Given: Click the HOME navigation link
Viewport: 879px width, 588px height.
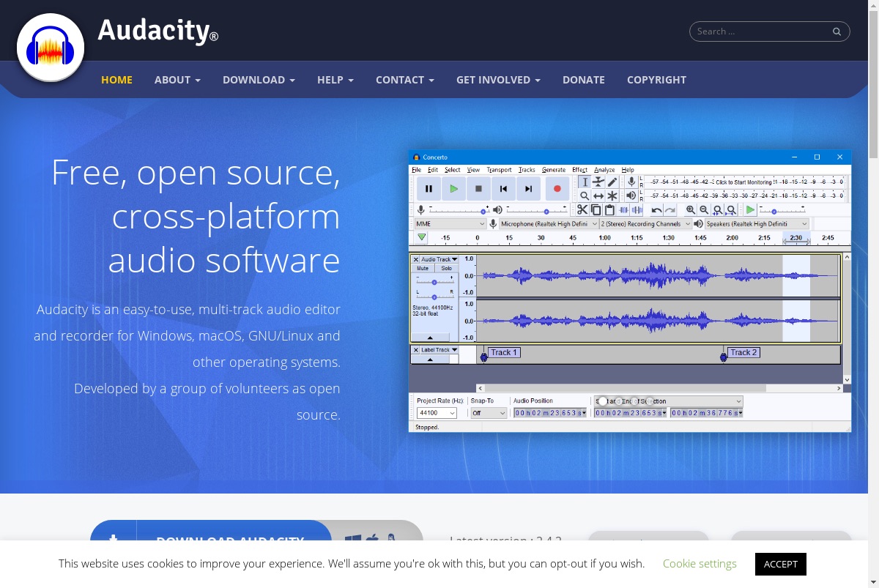Looking at the screenshot, I should click(x=116, y=80).
